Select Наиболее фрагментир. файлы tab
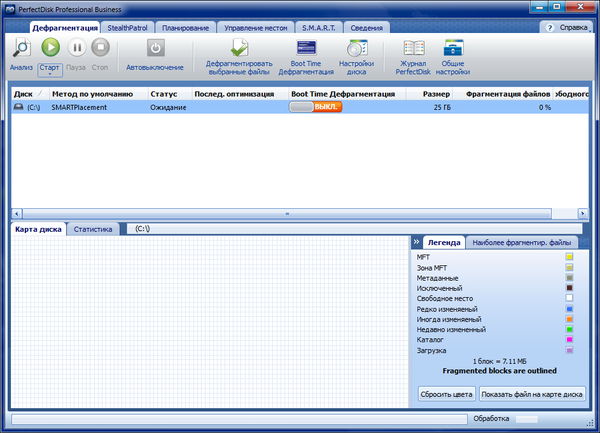 521,242
